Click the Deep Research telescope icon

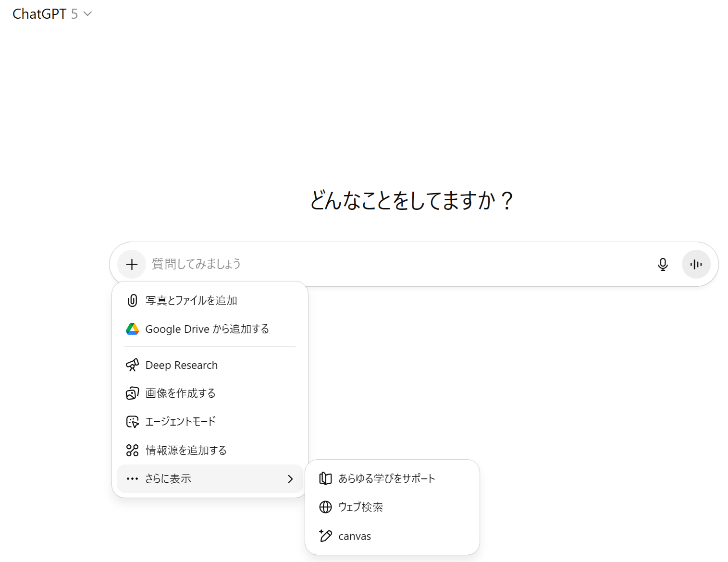pyautogui.click(x=132, y=366)
